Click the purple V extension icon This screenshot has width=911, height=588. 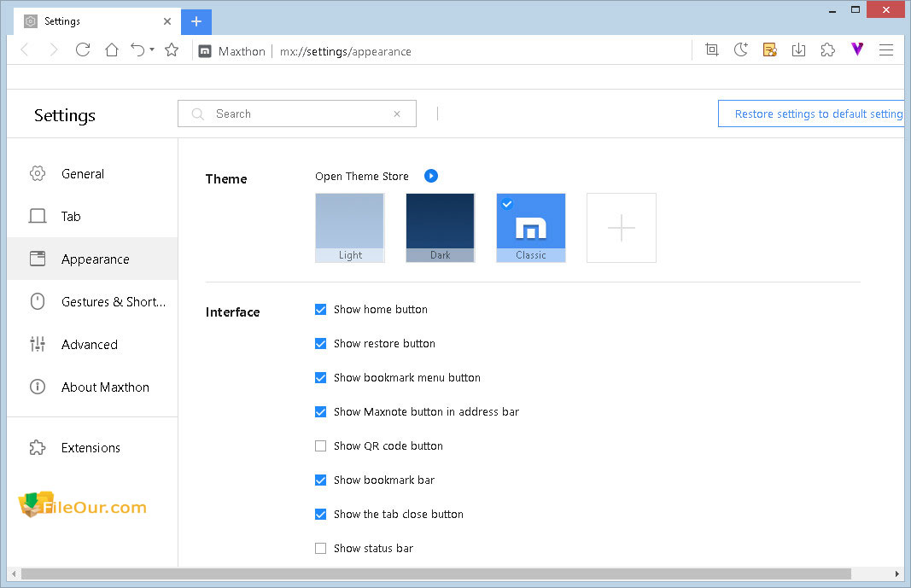pos(857,49)
